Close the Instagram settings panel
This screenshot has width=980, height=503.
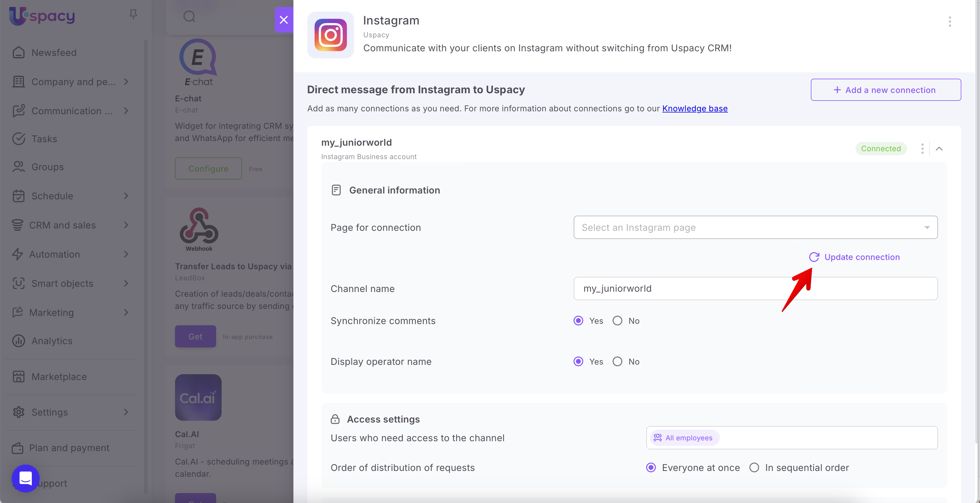click(284, 20)
